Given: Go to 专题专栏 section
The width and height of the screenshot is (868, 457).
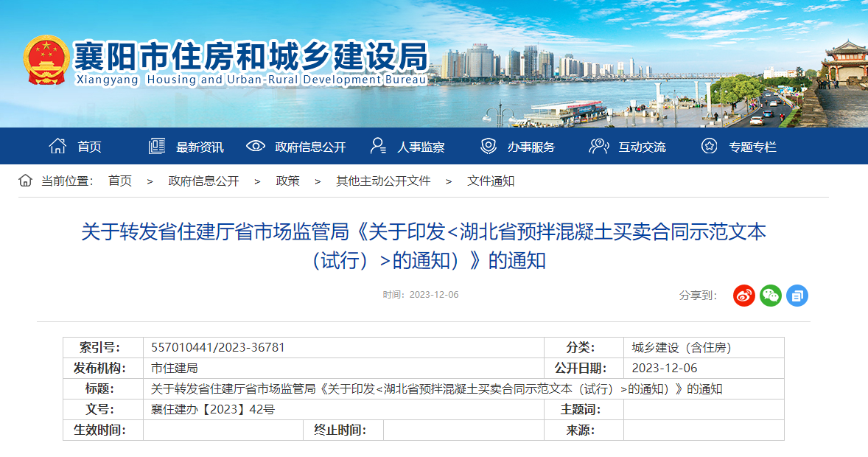Looking at the screenshot, I should [x=752, y=147].
